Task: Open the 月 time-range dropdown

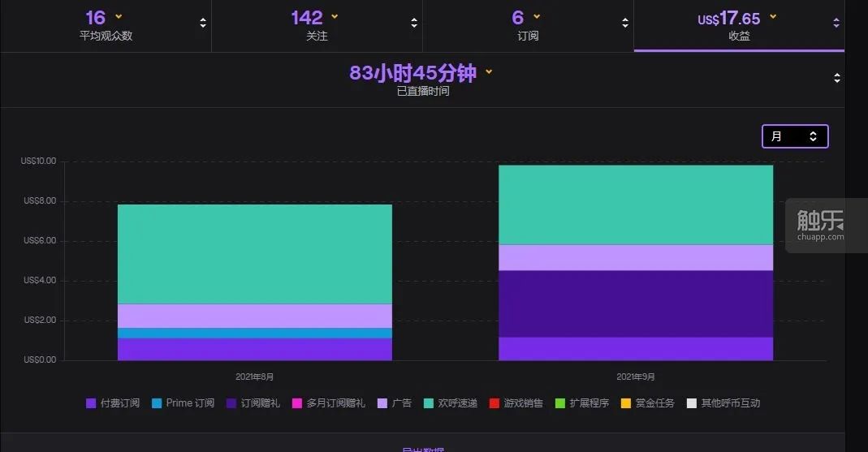Action: [795, 136]
